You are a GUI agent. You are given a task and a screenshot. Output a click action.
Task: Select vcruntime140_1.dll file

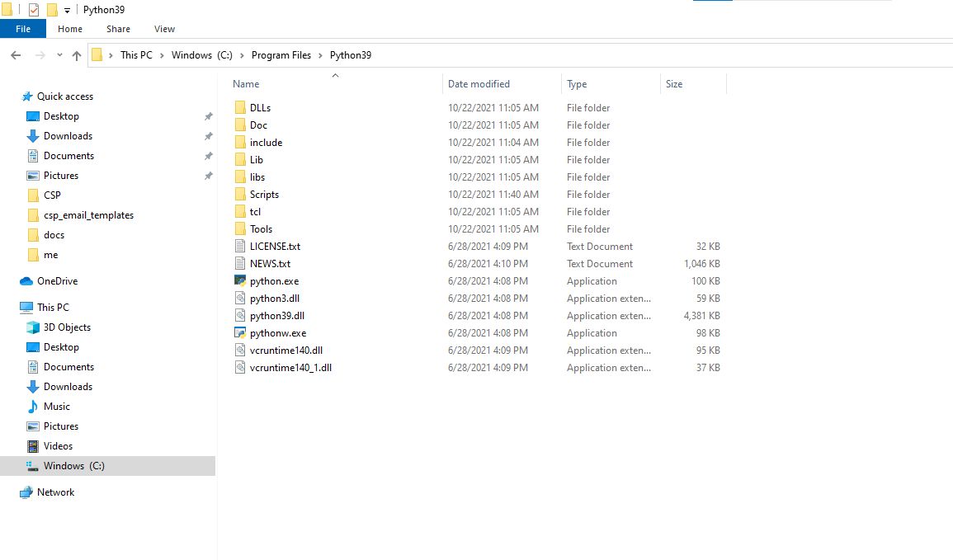coord(290,368)
